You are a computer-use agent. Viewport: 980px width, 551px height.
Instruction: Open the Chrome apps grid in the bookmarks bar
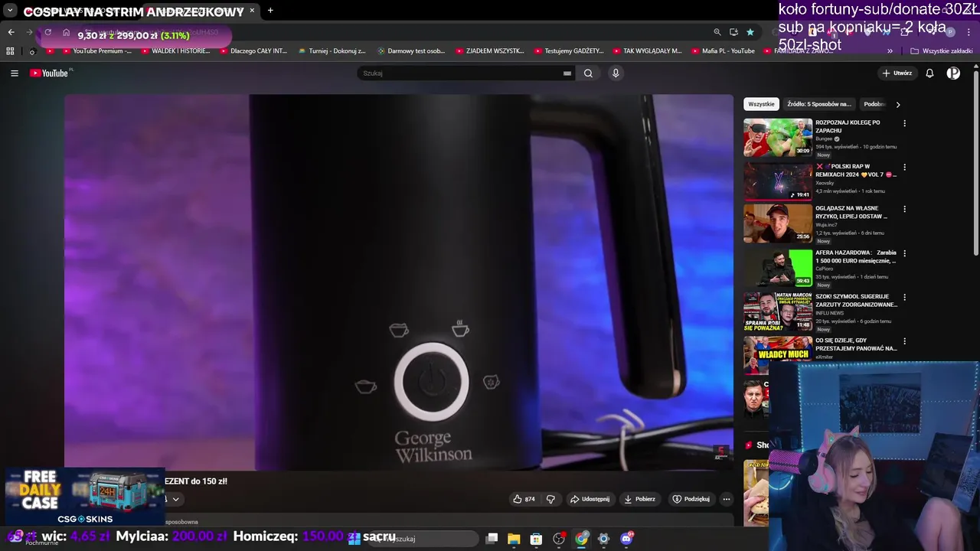coord(10,51)
